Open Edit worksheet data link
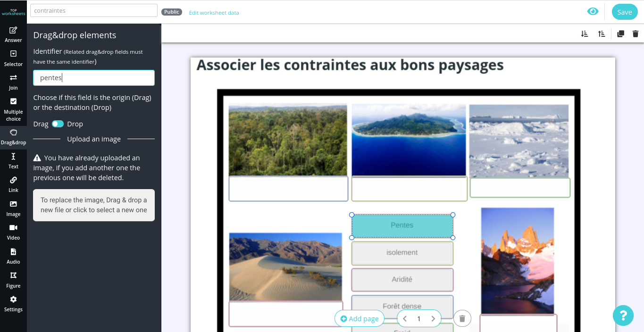This screenshot has height=332, width=644. (x=214, y=13)
